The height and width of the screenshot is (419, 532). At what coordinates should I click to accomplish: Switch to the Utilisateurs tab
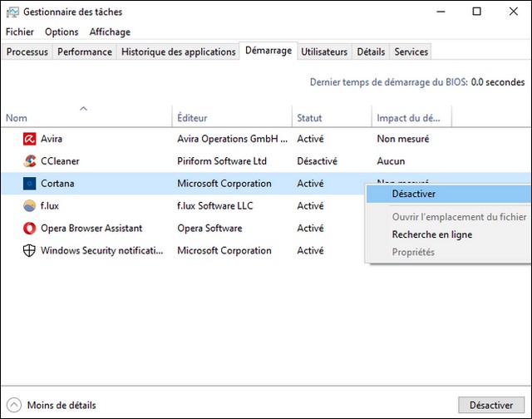tap(324, 52)
